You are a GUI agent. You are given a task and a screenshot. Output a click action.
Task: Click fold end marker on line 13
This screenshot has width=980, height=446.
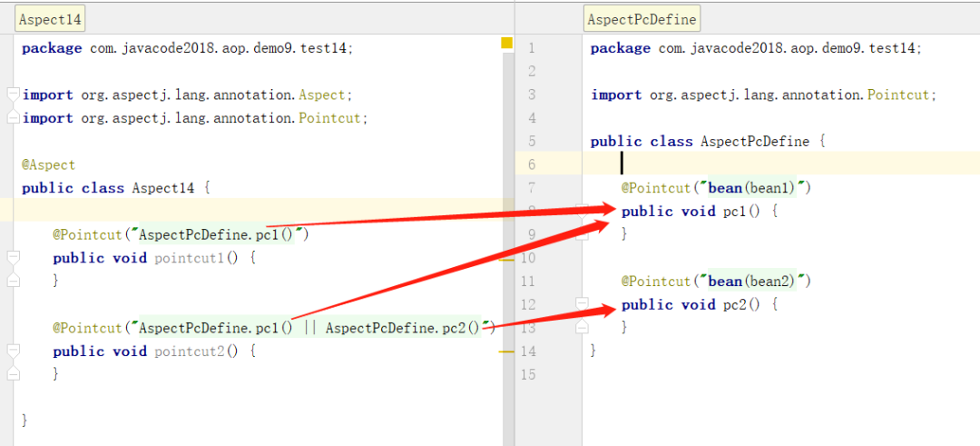pyautogui.click(x=582, y=326)
